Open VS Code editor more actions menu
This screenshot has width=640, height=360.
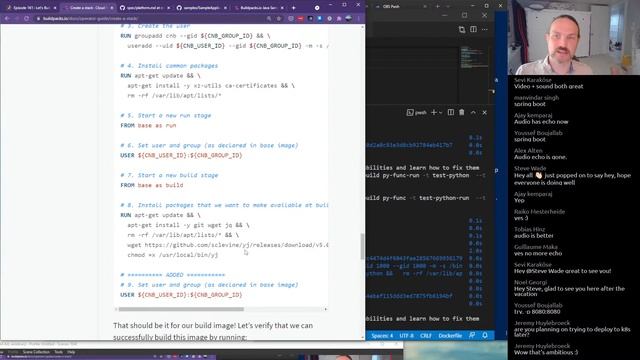click(x=484, y=29)
